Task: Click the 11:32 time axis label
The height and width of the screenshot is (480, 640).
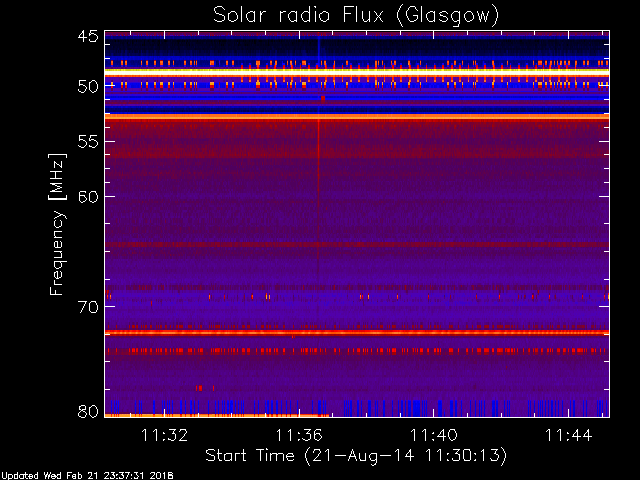Action: (x=164, y=436)
